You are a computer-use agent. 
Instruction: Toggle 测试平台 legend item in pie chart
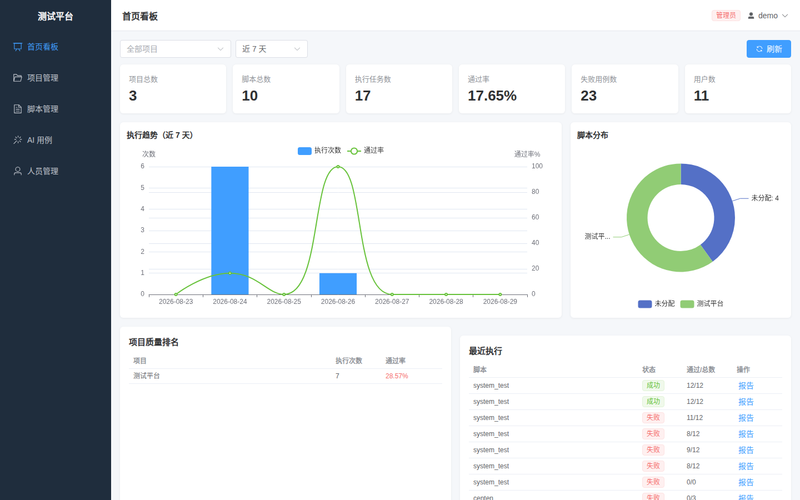tap(702, 304)
